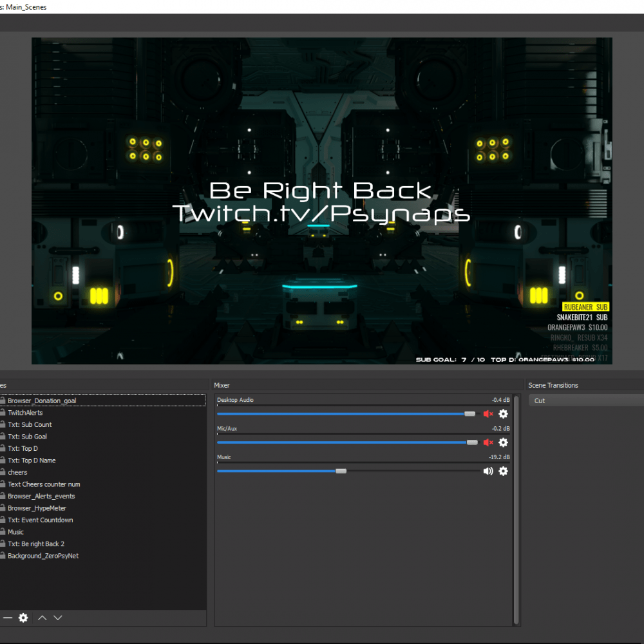Click the Scene Transitions panel header
This screenshot has width=644, height=644.
point(553,385)
